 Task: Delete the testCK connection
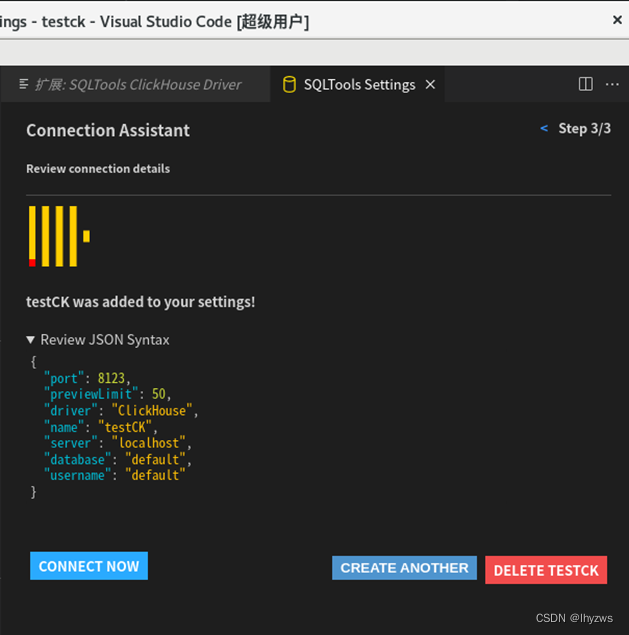tap(546, 570)
